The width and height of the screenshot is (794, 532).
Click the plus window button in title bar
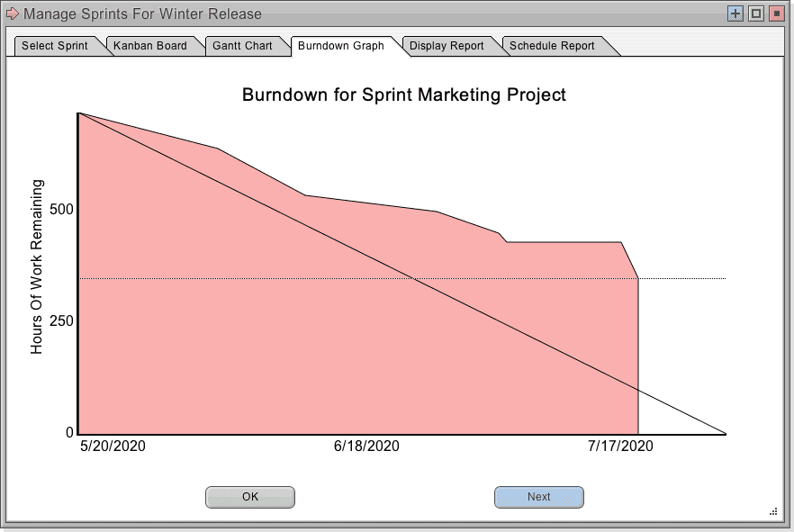[x=735, y=14]
